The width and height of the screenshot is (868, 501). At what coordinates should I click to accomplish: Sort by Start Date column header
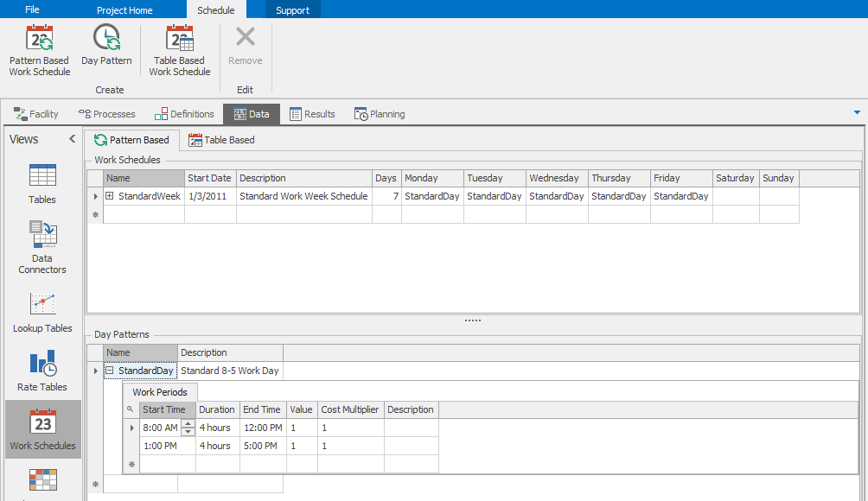(210, 178)
